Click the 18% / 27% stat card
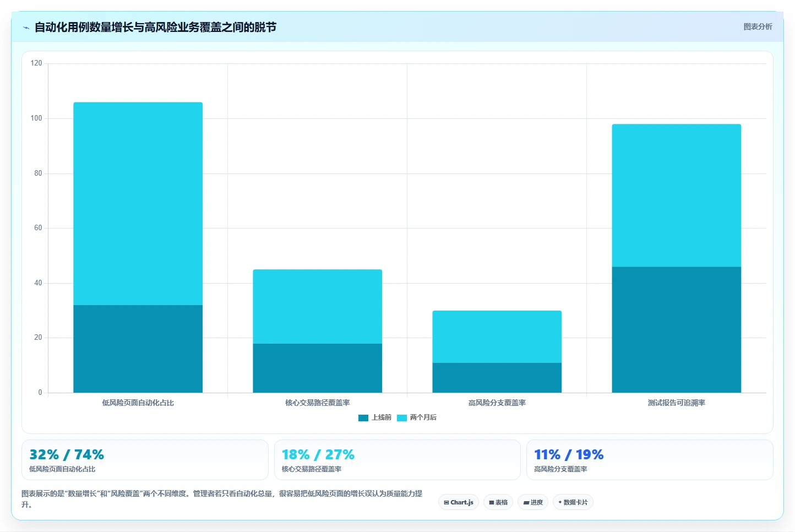This screenshot has width=795, height=532. click(x=397, y=460)
